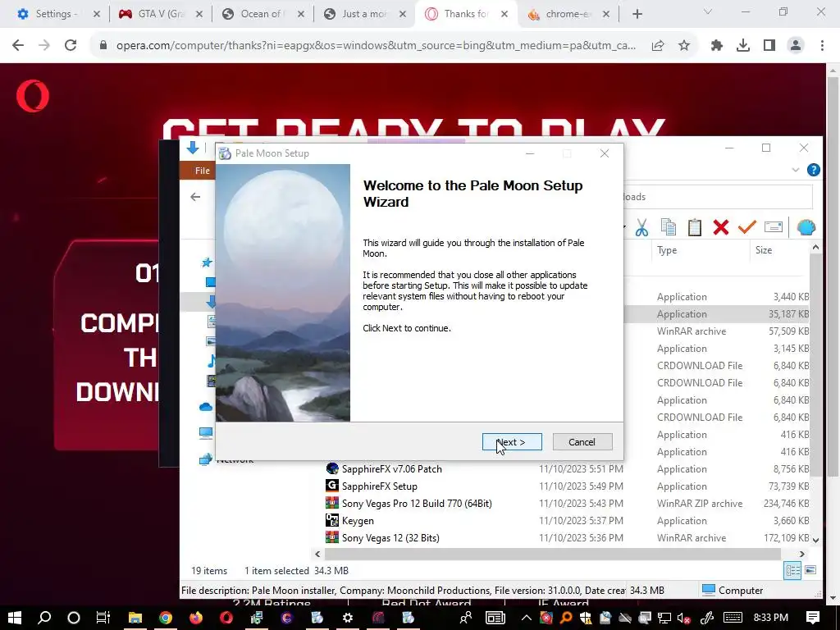Click the Opera logo on webpage
This screenshot has width=840, height=630.
click(33, 96)
